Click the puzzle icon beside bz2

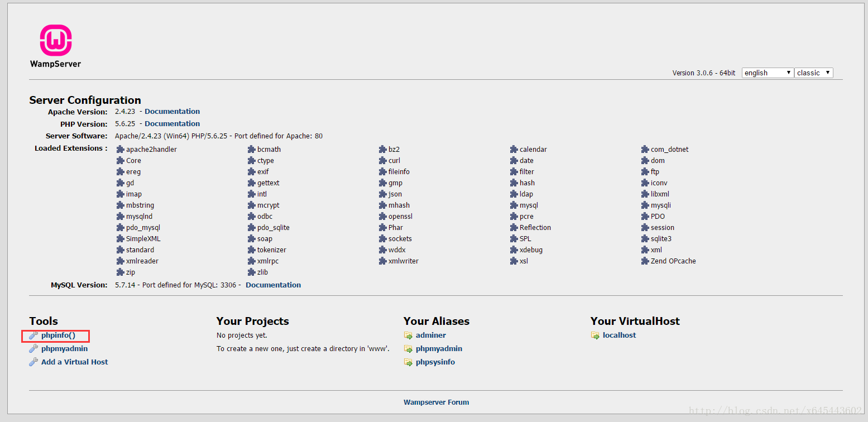point(382,150)
